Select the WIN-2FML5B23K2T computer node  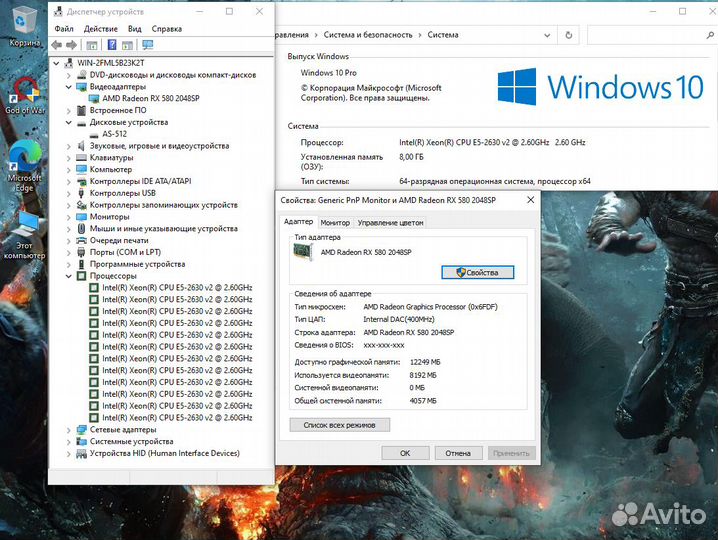click(110, 63)
